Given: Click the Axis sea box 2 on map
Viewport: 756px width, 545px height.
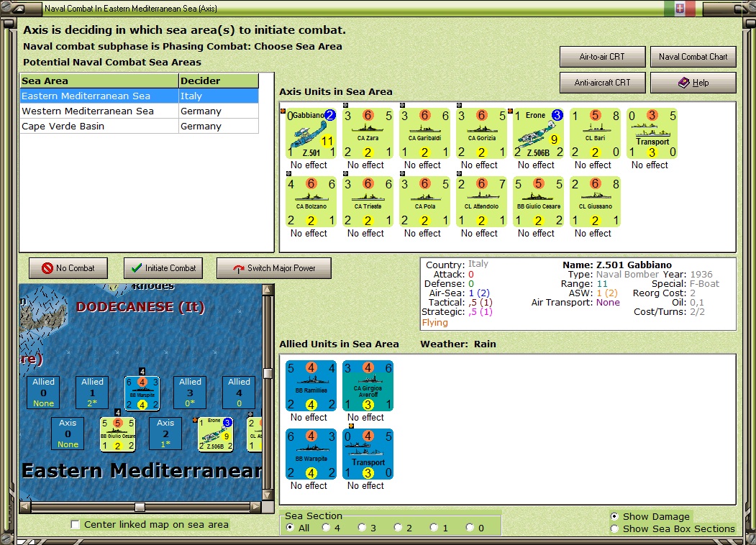Looking at the screenshot, I should [x=165, y=434].
